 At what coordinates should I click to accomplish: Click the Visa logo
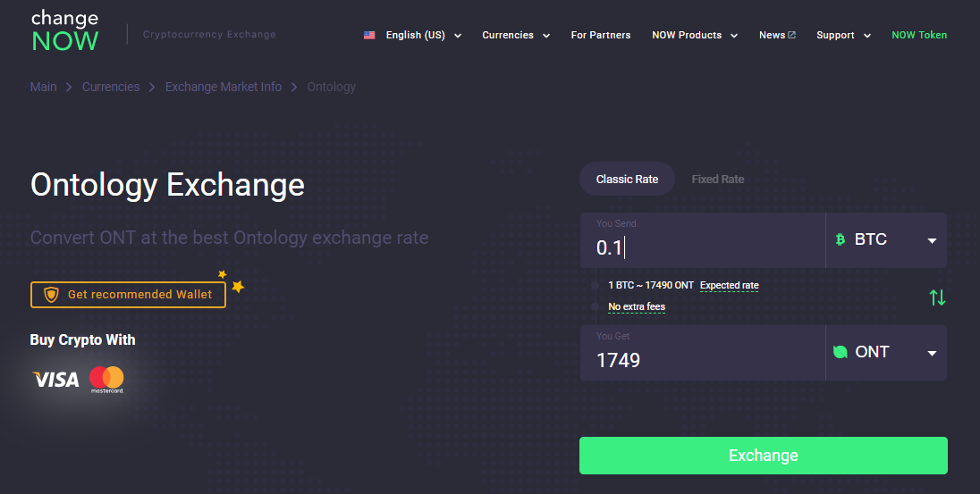pyautogui.click(x=55, y=379)
